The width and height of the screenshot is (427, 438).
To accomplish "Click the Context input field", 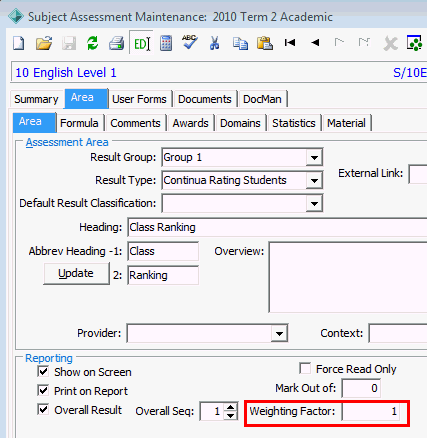I will (398, 333).
